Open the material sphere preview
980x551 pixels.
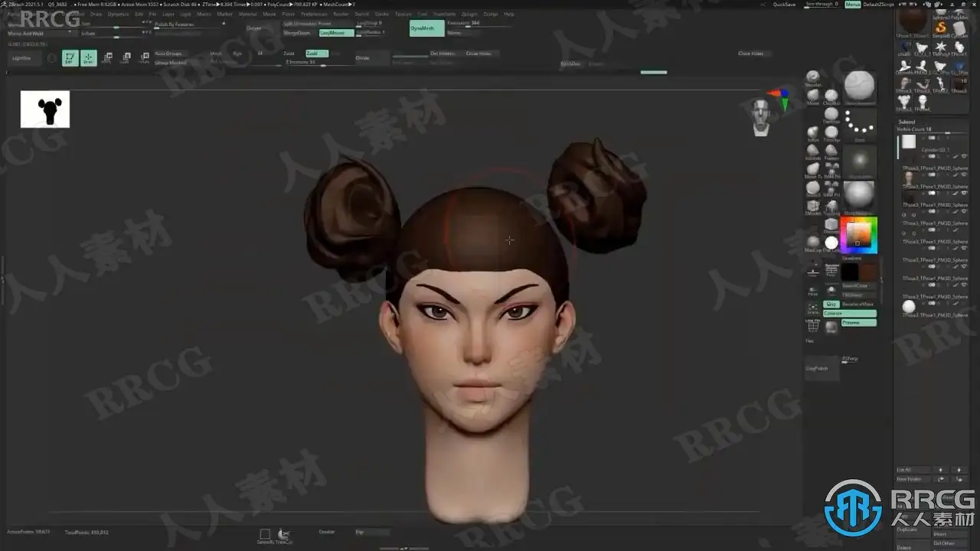coord(859,196)
